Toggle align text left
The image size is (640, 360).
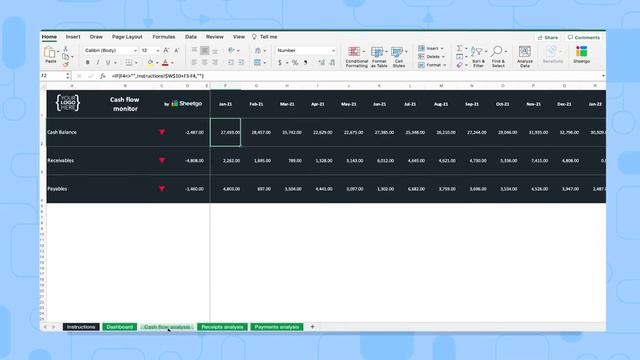[194, 62]
